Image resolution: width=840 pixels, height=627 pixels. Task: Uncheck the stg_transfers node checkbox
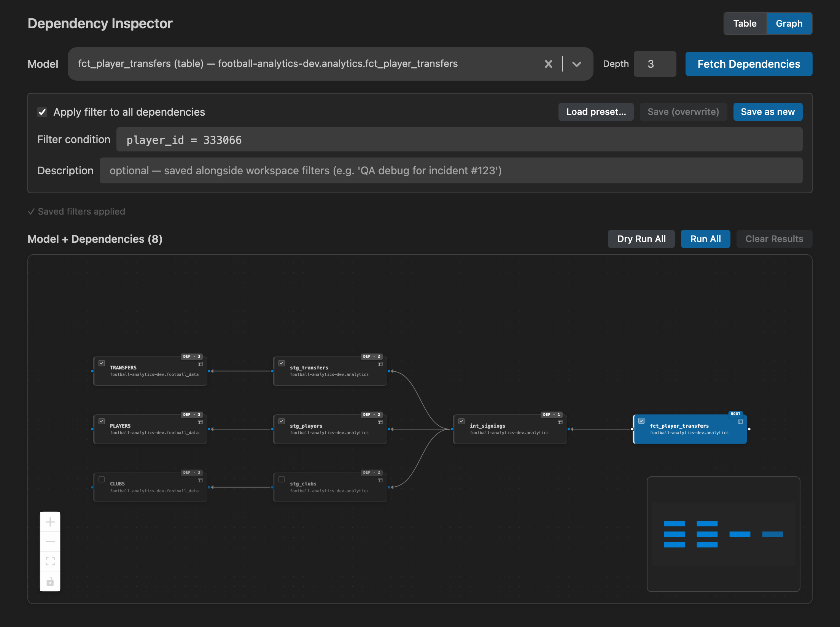click(282, 363)
